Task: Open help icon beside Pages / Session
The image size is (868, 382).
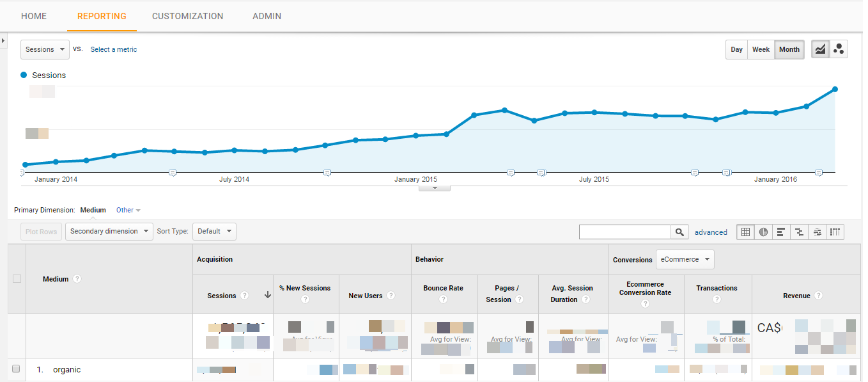Action: coord(519,299)
